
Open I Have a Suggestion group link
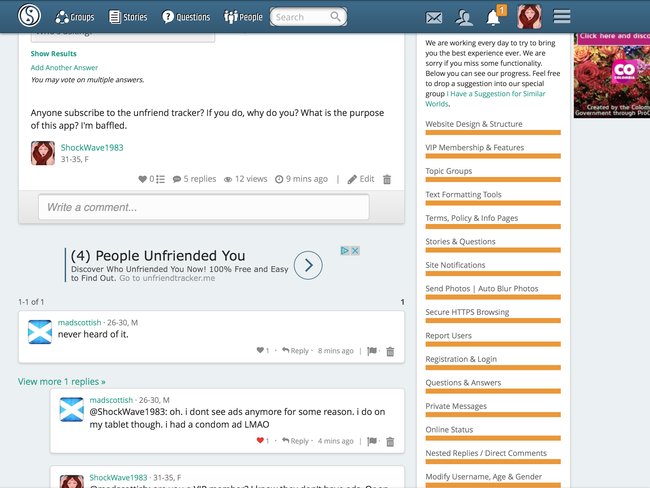(486, 99)
